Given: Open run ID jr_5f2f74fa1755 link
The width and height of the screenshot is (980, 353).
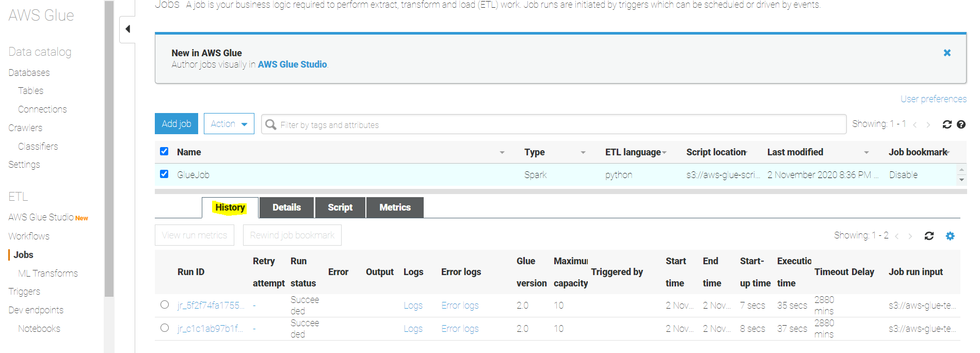Looking at the screenshot, I should (211, 306).
